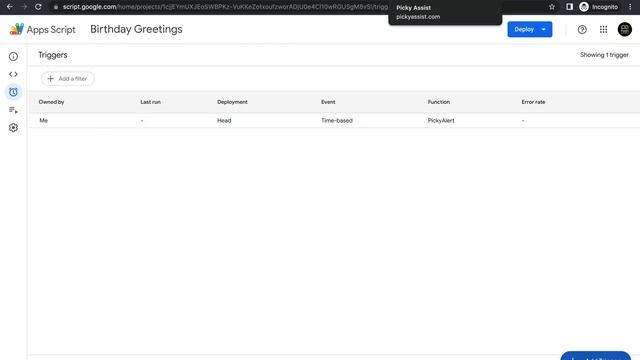Open Incognito profile indicator

[599, 7]
